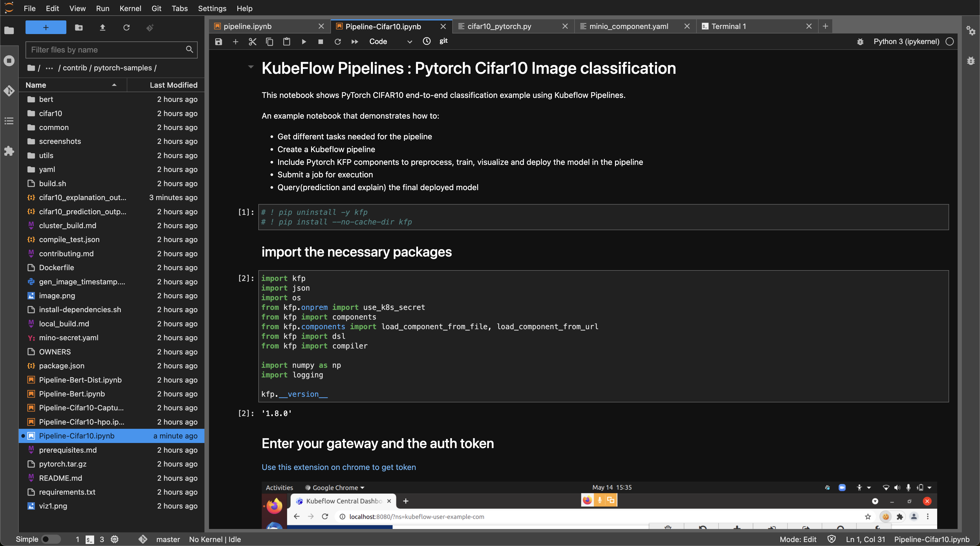The height and width of the screenshot is (546, 980).
Task: Insert a cell below
Action: click(235, 41)
